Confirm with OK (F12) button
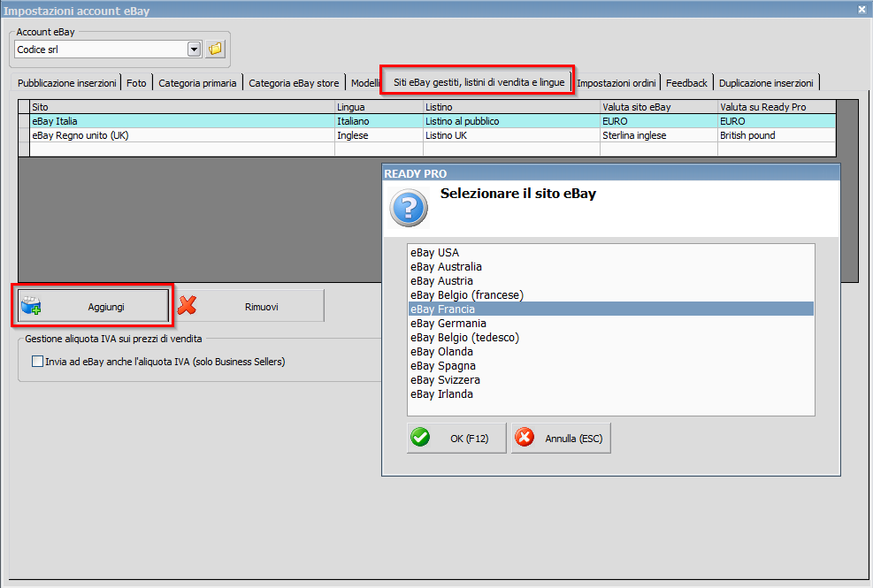 [456, 438]
